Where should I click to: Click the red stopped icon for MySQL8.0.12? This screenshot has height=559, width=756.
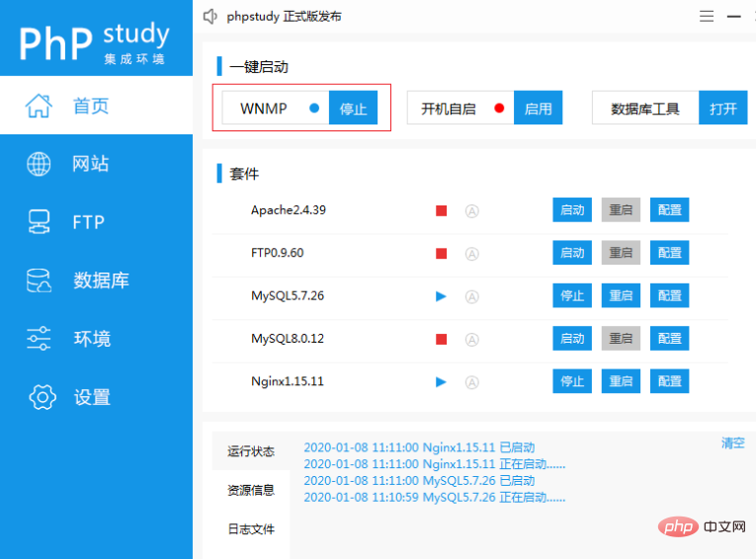point(441,340)
